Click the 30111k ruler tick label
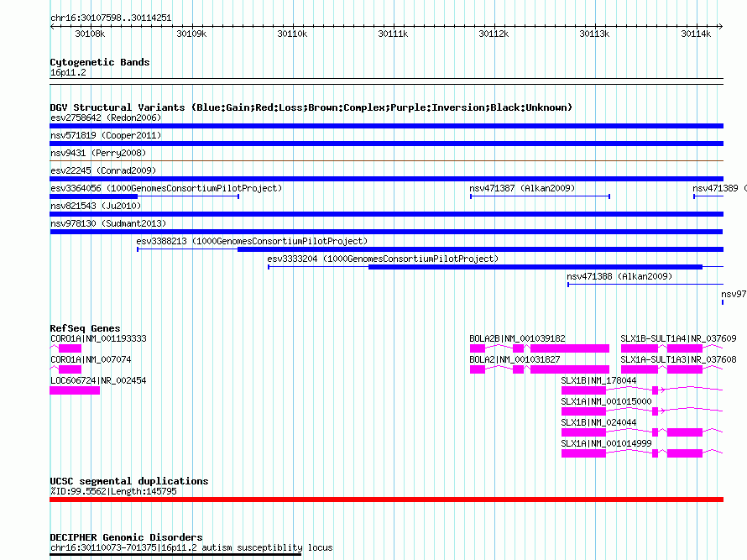This screenshot has height=560, width=747. coord(393,34)
